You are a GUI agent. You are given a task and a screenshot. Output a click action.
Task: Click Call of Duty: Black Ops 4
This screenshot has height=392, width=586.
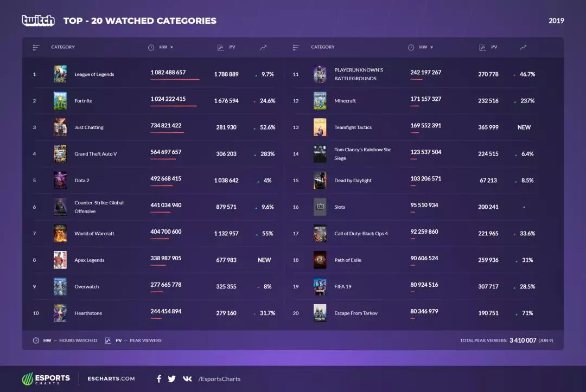[361, 234]
